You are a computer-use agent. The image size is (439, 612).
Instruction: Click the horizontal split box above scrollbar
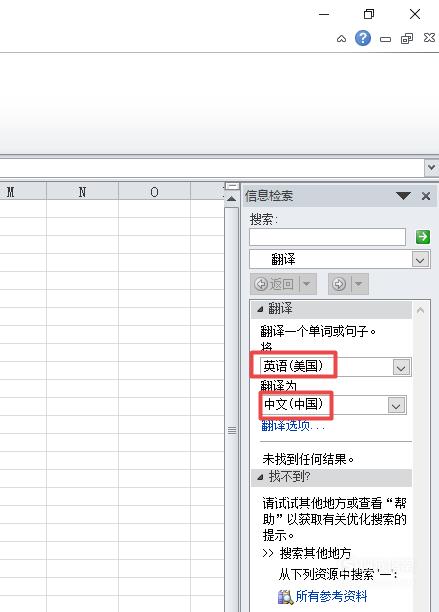click(231, 186)
